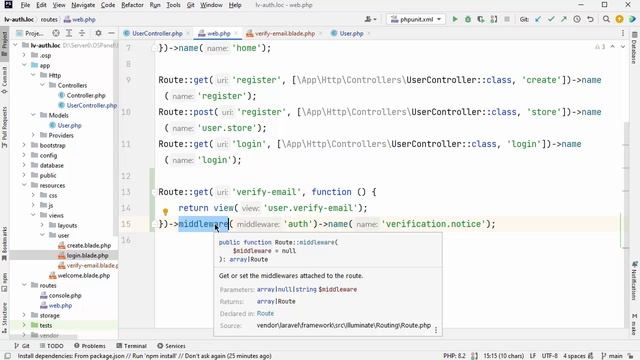Click the PHP: 8.2 language level
This screenshot has width=640, height=360.
pos(454,356)
